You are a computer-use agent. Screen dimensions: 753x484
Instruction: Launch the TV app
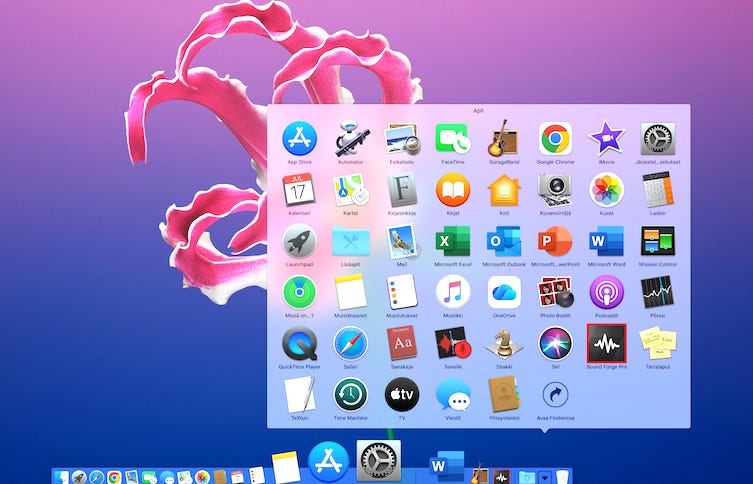click(402, 395)
